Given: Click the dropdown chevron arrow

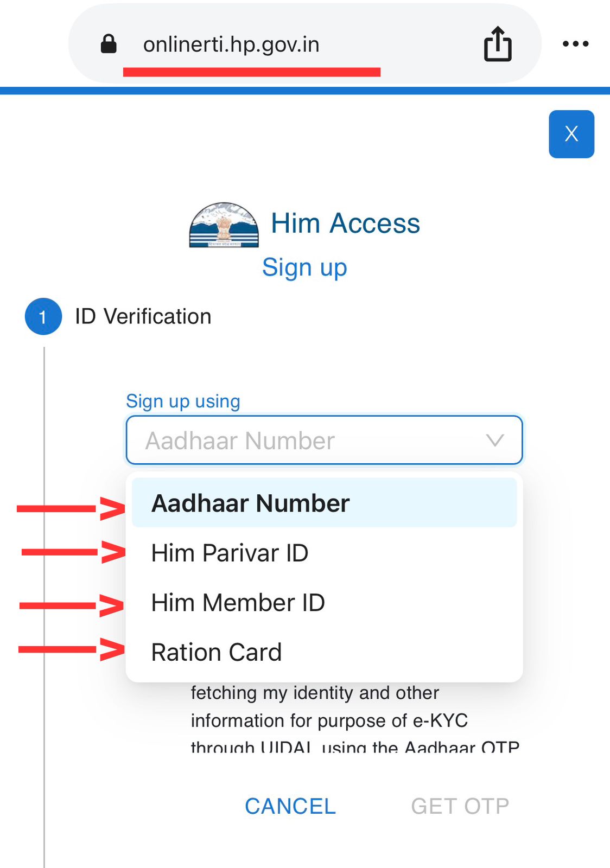Looking at the screenshot, I should tap(495, 440).
